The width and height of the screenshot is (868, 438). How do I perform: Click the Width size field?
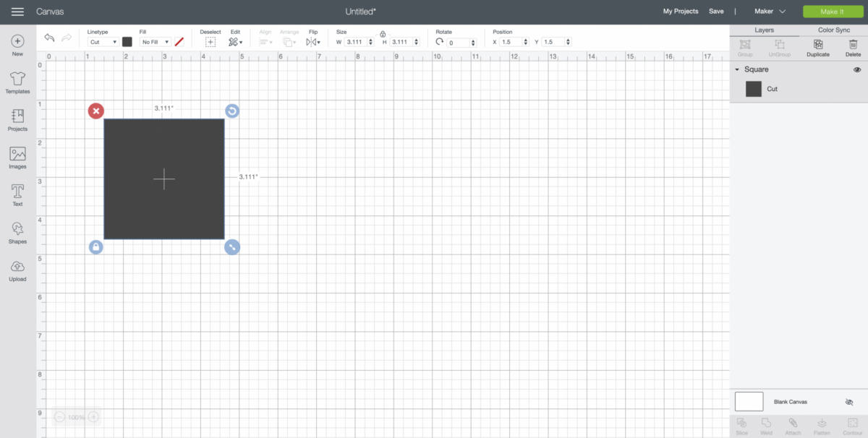(355, 42)
